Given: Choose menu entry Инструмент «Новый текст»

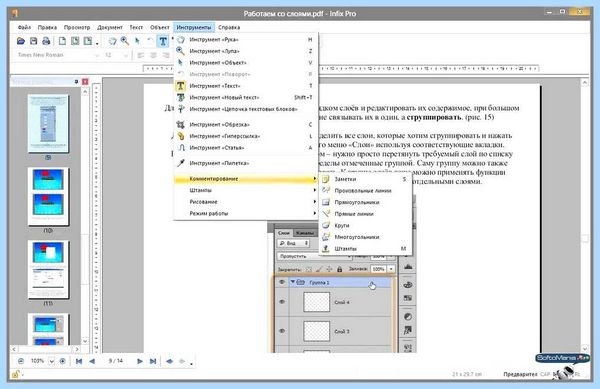Looking at the screenshot, I should pyautogui.click(x=246, y=98).
